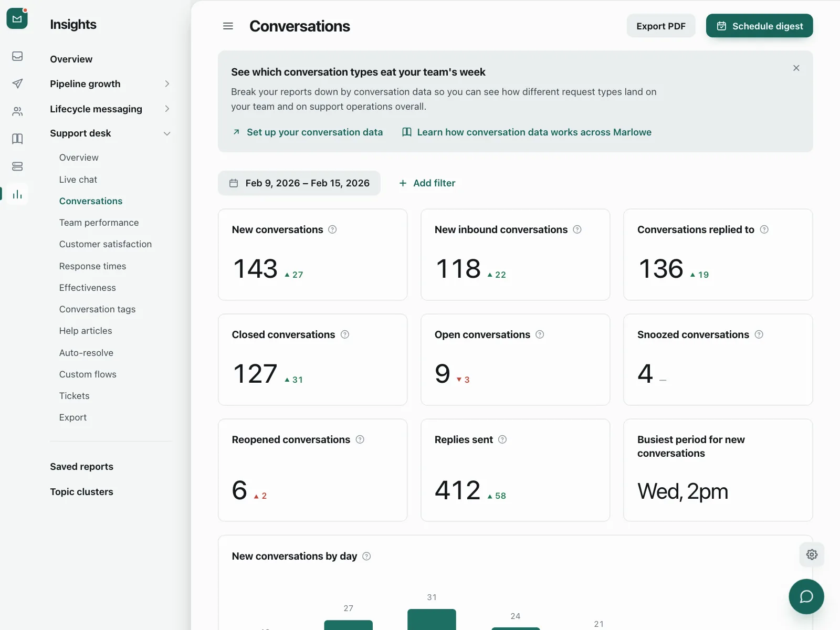Show help for Snoozed conversations

coord(759,334)
